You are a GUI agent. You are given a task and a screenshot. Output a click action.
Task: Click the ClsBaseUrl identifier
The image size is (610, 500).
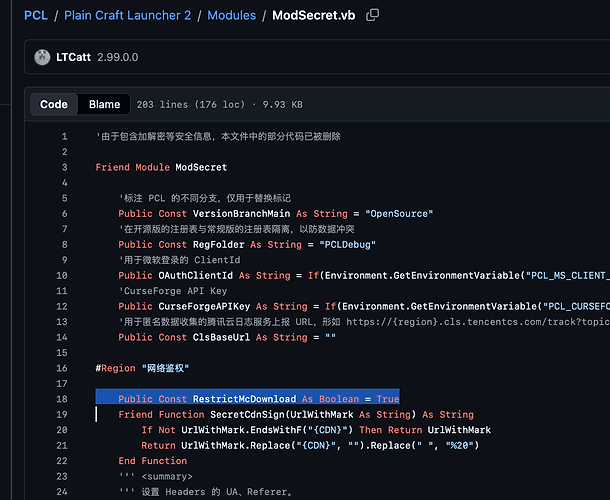click(x=221, y=337)
